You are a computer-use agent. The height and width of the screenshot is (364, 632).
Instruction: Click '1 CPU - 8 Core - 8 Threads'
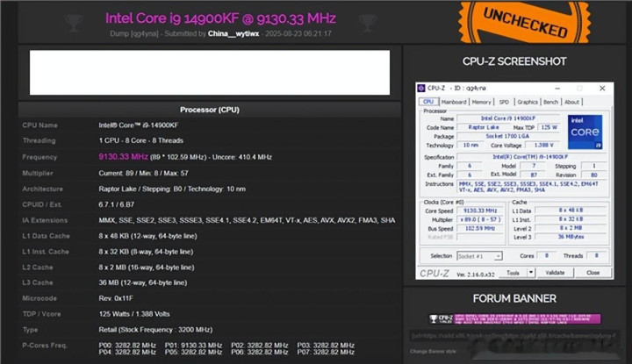click(140, 140)
